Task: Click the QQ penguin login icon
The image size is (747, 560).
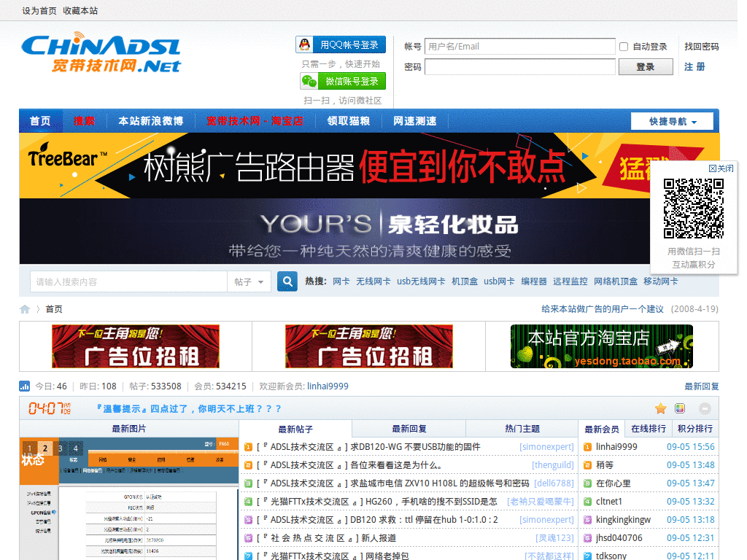Action: click(304, 44)
